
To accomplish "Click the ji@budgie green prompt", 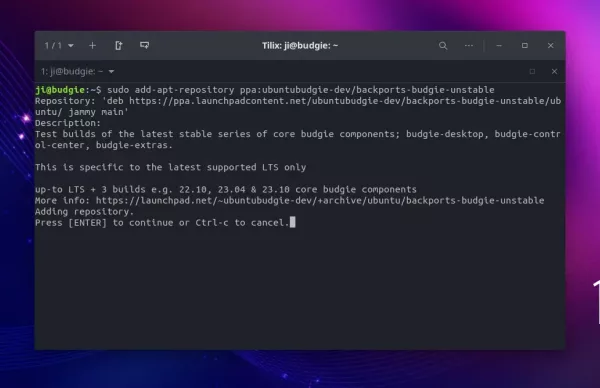I will 60,90.
